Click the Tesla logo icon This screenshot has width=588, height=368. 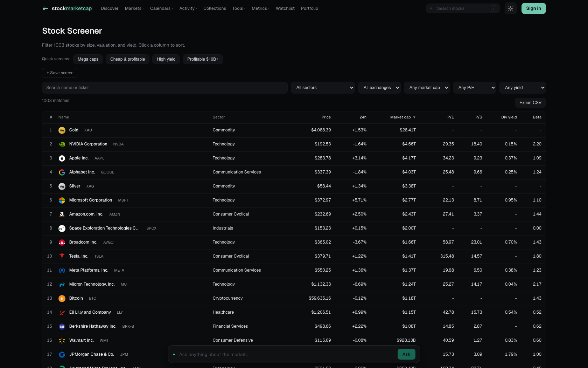[x=62, y=257]
